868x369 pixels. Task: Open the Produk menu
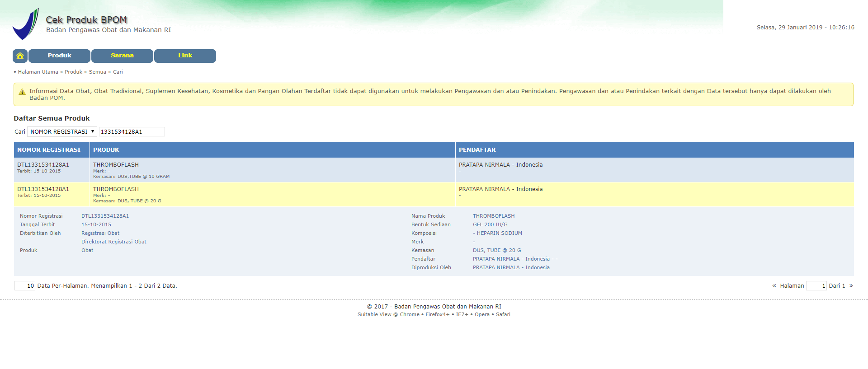(59, 56)
